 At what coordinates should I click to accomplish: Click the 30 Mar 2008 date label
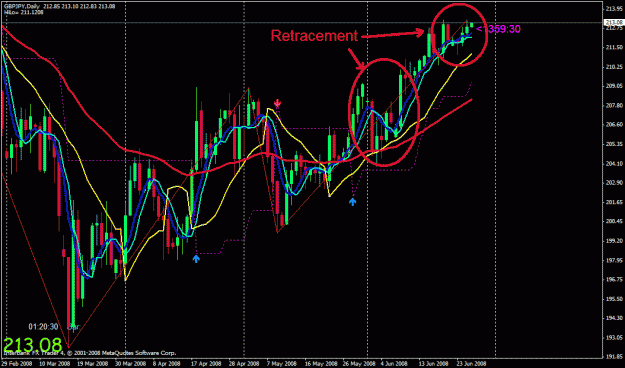pos(131,364)
